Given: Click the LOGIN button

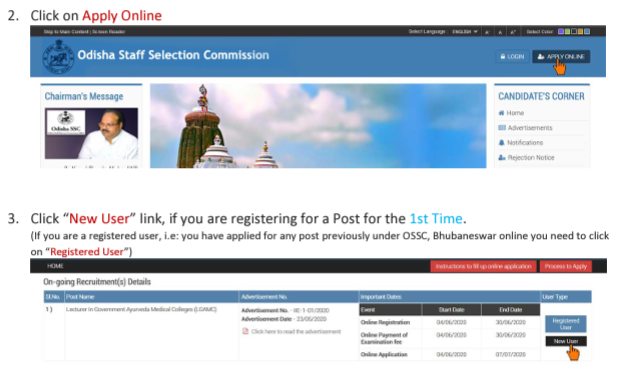Looking at the screenshot, I should 512,57.
